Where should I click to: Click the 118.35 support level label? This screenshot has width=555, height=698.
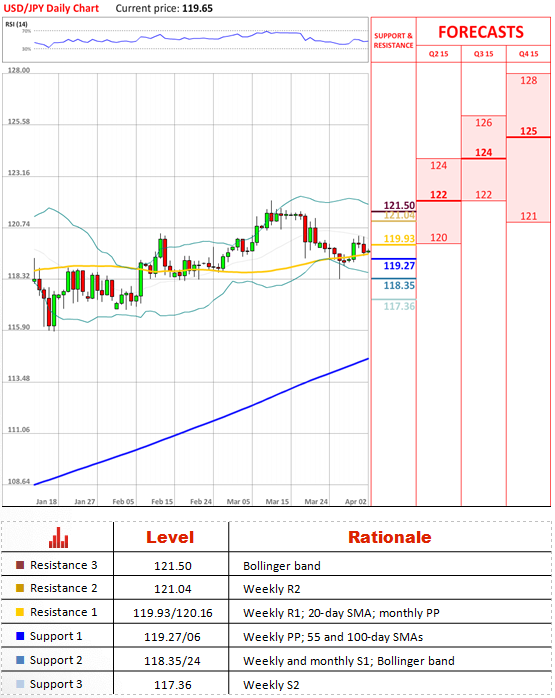pos(399,285)
